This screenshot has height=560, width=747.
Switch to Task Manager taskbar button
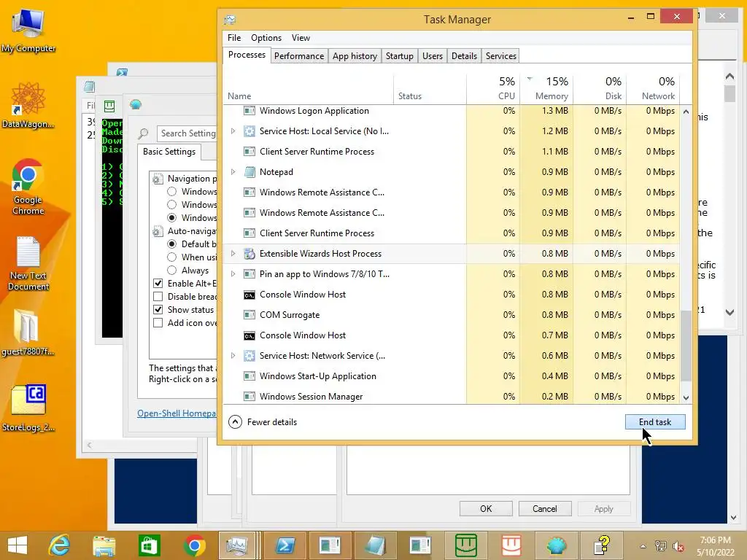237,545
